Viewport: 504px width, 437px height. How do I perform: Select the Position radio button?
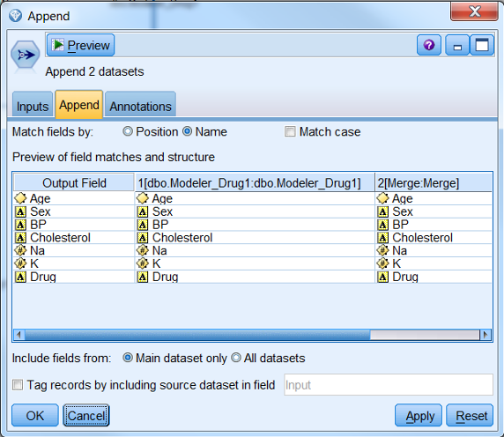(128, 131)
